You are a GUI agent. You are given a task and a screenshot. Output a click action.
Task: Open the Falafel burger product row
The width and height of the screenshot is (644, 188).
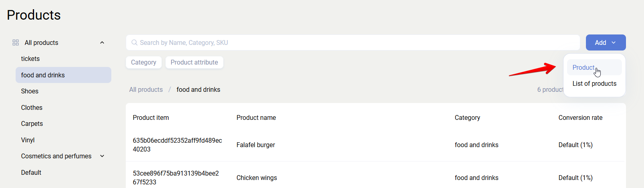click(x=256, y=145)
